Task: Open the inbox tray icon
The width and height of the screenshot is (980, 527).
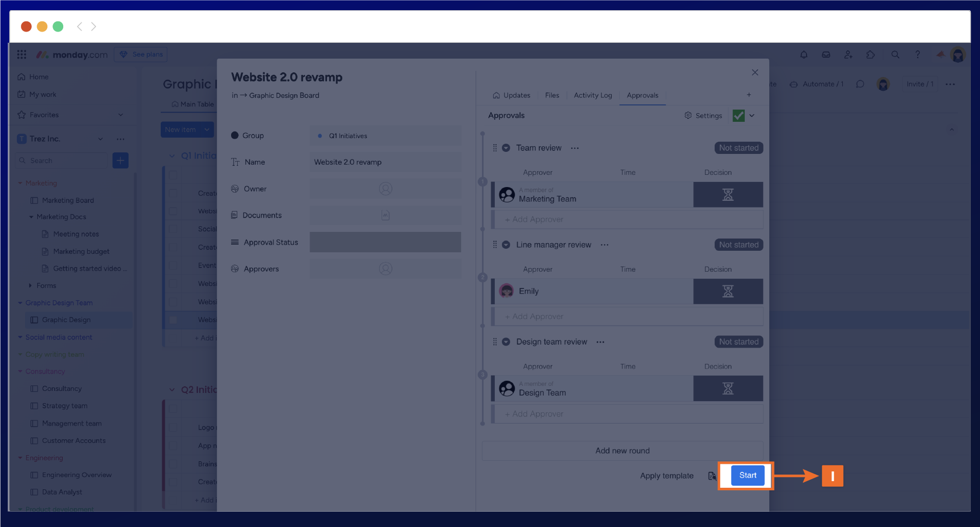Action: click(826, 55)
